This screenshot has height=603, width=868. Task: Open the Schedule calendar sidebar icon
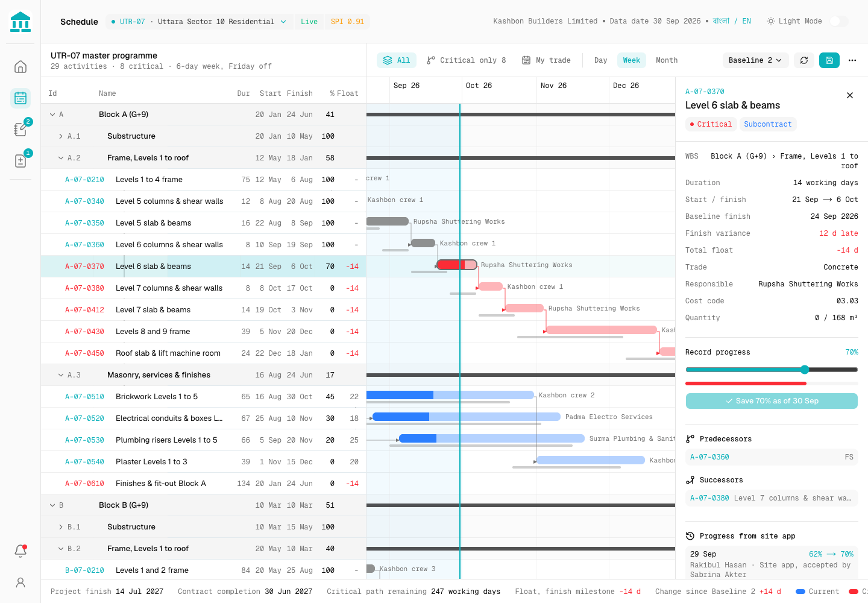pyautogui.click(x=20, y=98)
